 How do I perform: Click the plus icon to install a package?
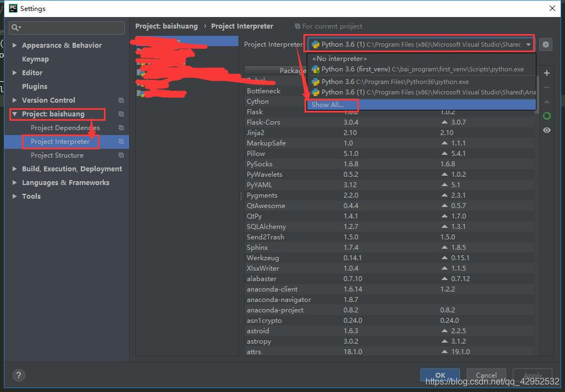[x=547, y=73]
